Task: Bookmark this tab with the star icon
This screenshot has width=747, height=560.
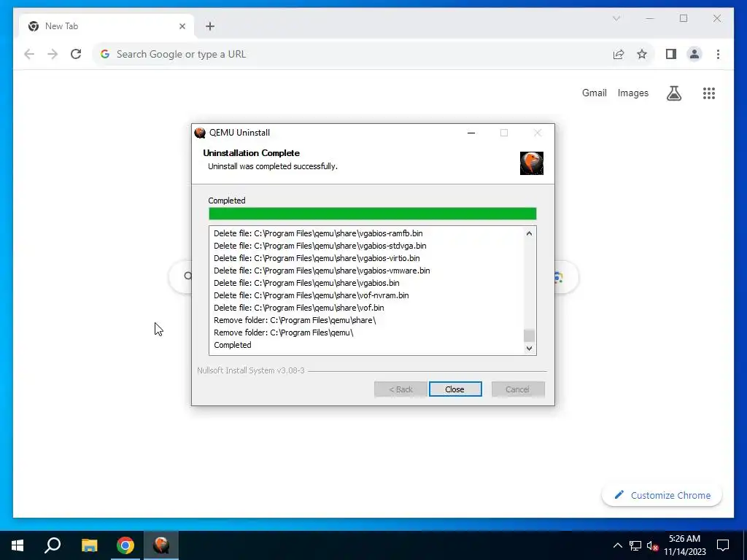Action: click(642, 54)
